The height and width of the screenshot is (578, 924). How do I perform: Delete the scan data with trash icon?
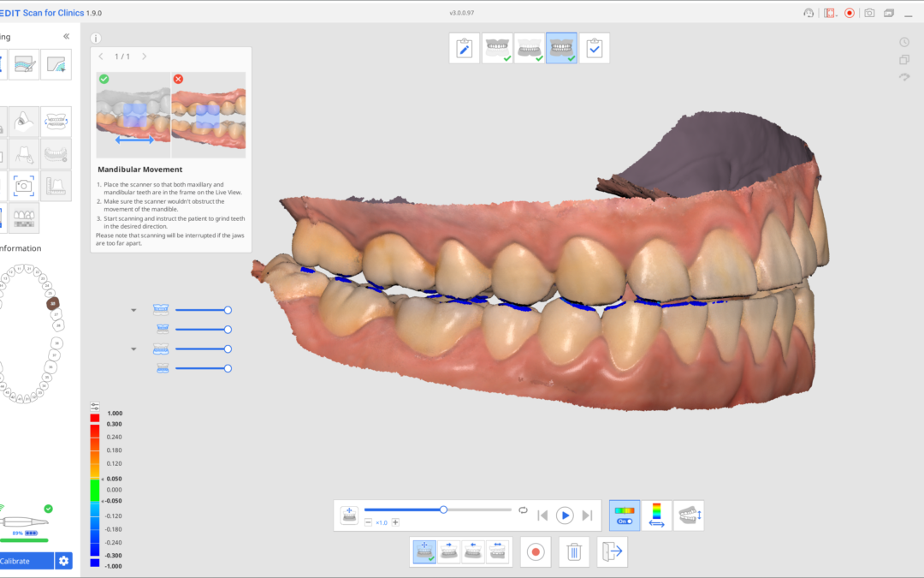click(x=574, y=552)
